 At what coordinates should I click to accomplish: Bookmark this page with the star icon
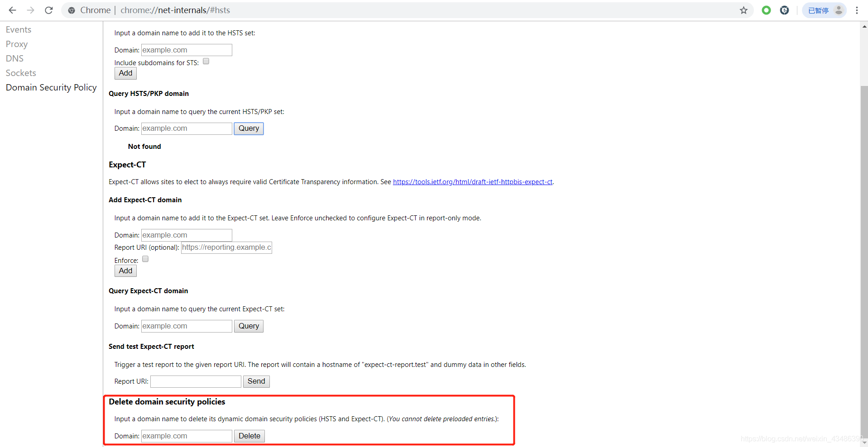(x=743, y=10)
